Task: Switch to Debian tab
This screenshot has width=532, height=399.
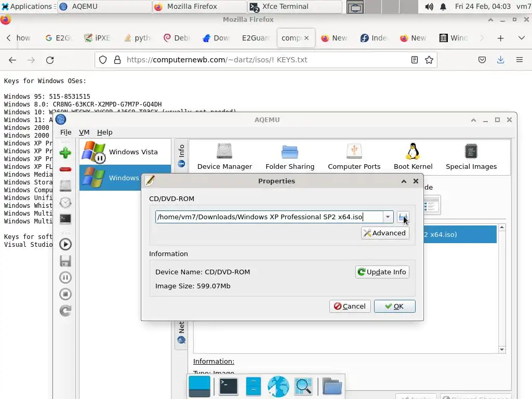Action: pyautogui.click(x=177, y=38)
